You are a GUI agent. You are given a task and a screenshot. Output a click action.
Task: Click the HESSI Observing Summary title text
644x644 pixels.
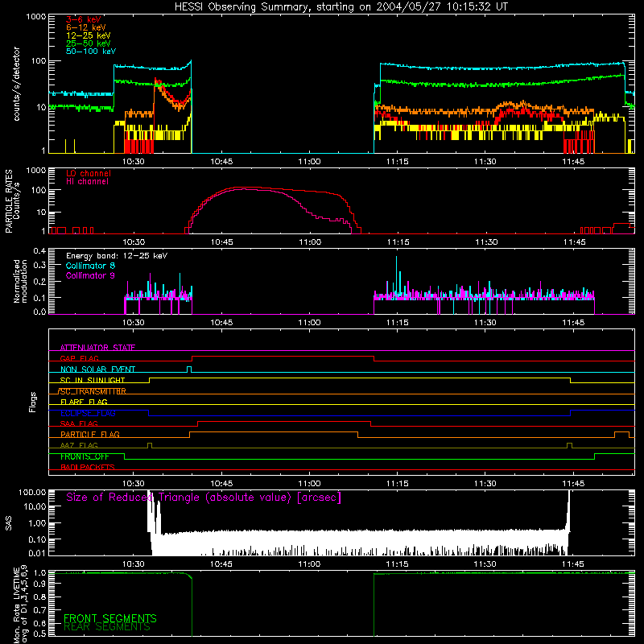click(341, 7)
